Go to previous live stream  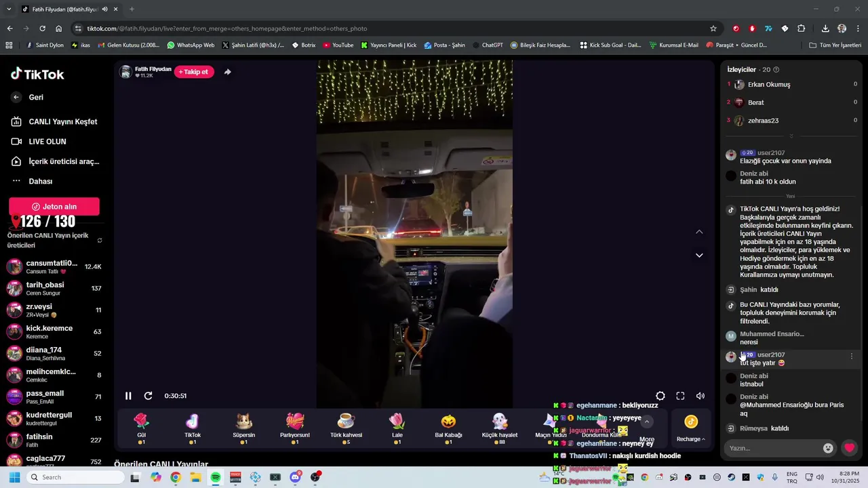(699, 232)
